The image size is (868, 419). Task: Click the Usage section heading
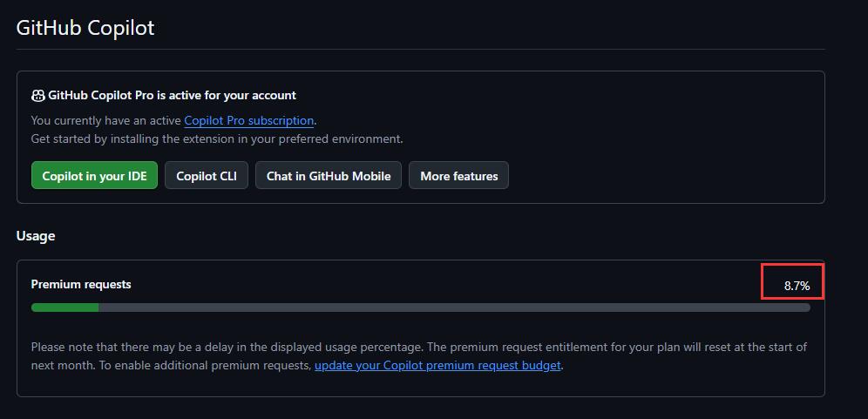(x=36, y=236)
